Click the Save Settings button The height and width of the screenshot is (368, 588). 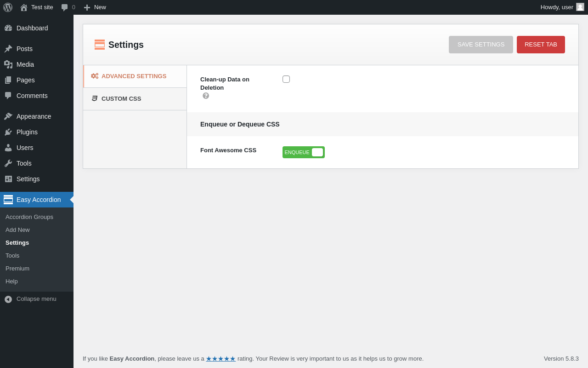[x=481, y=45]
